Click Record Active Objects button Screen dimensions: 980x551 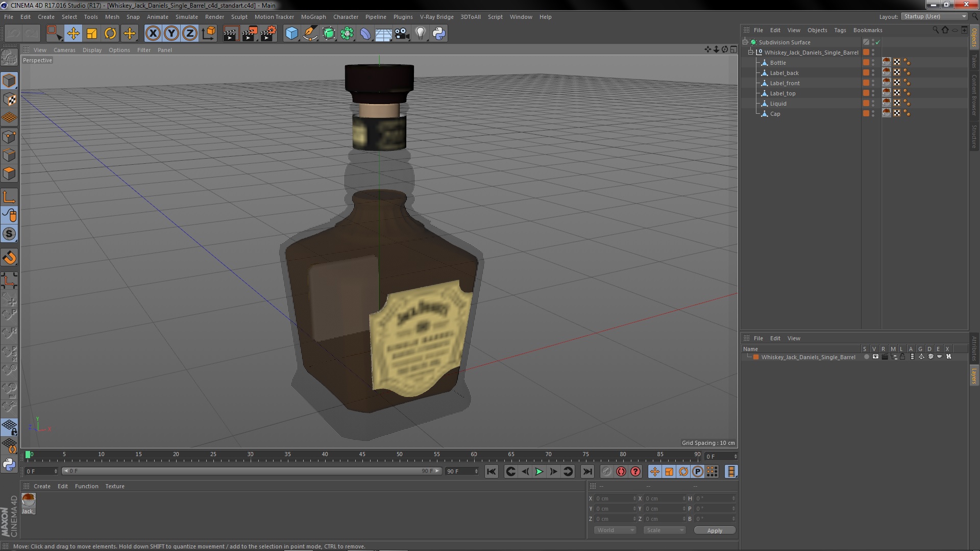tap(606, 472)
